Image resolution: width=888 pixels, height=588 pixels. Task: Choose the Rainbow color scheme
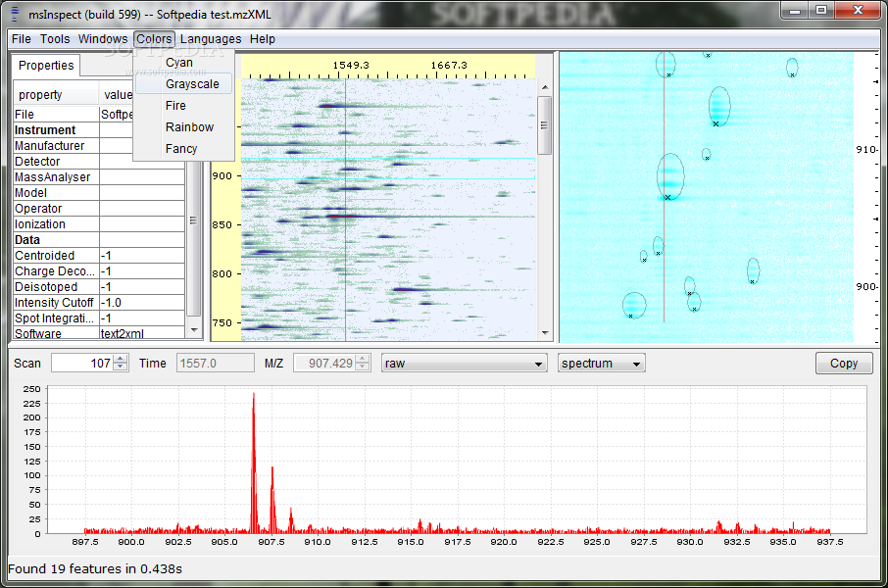tap(183, 126)
